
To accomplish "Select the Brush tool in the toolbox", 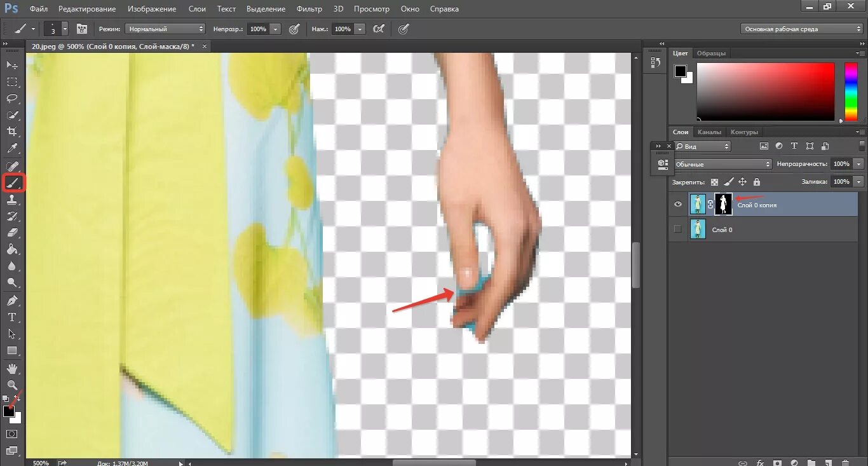I will (x=13, y=182).
